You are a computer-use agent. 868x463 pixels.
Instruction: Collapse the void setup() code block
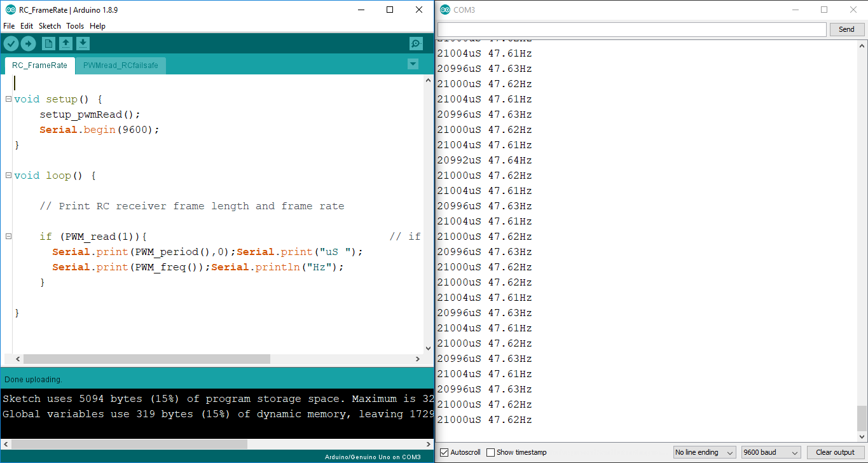pos(8,99)
